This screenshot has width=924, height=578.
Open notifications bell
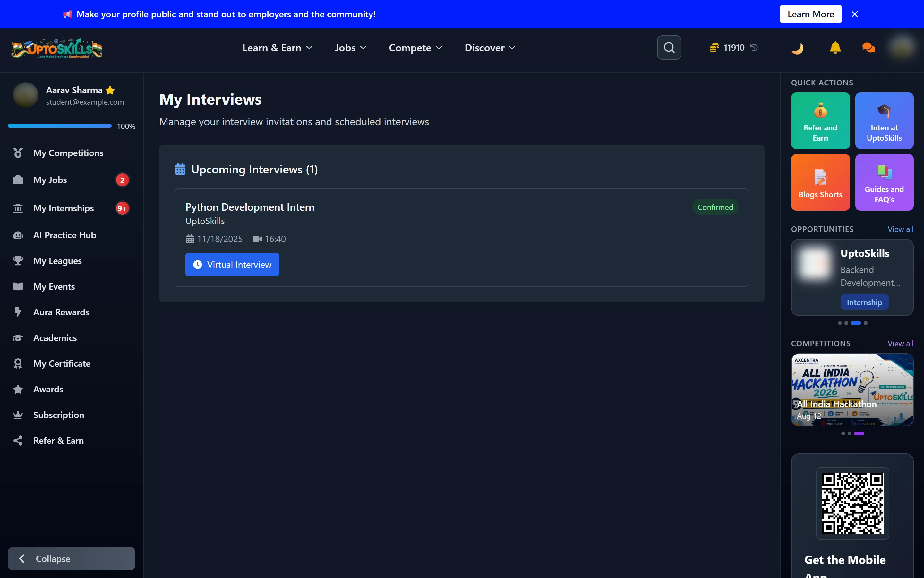point(835,48)
